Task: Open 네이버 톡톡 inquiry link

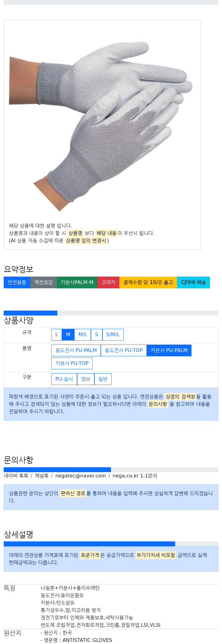Action: tap(16, 476)
